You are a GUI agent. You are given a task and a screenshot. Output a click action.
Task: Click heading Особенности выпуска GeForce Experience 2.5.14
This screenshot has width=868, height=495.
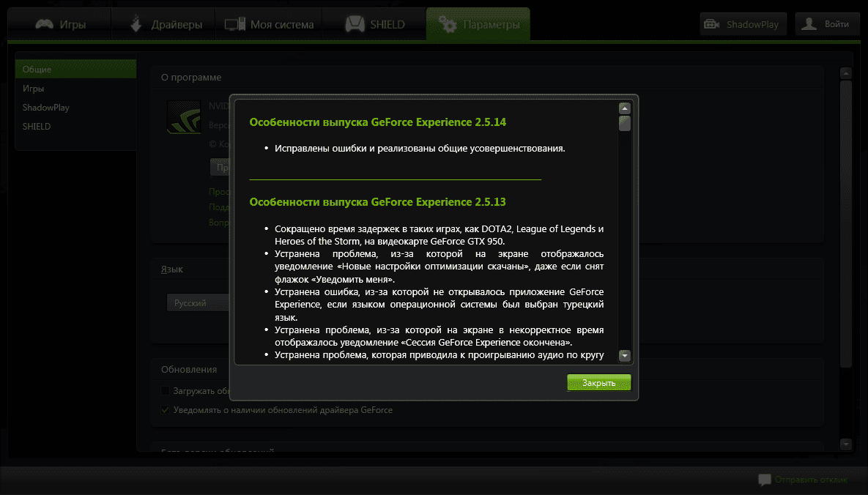[x=377, y=122]
